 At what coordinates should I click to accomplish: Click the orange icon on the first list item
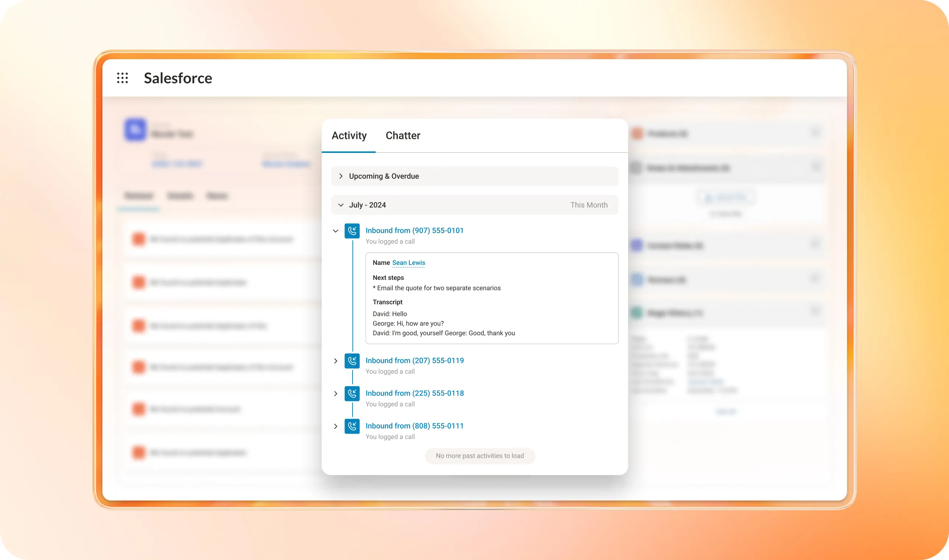click(x=138, y=239)
